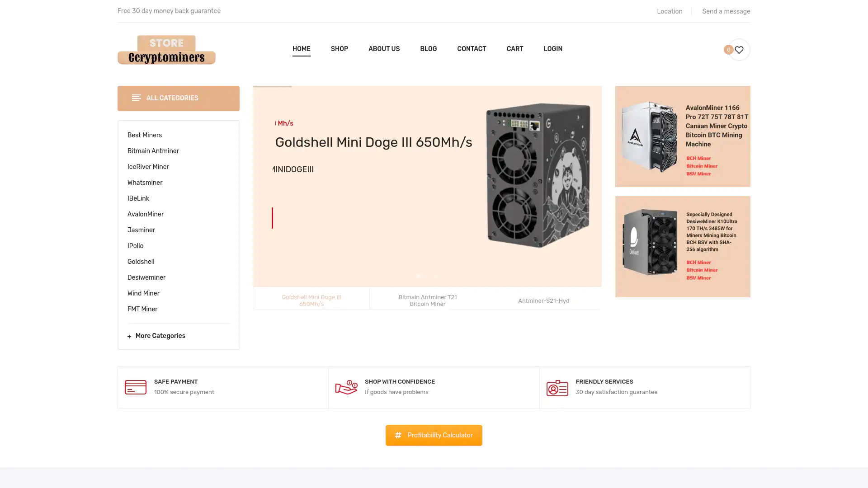Switch to Antminer-S21-Hyd slide tab
Viewport: 868px width, 488px height.
click(x=543, y=300)
